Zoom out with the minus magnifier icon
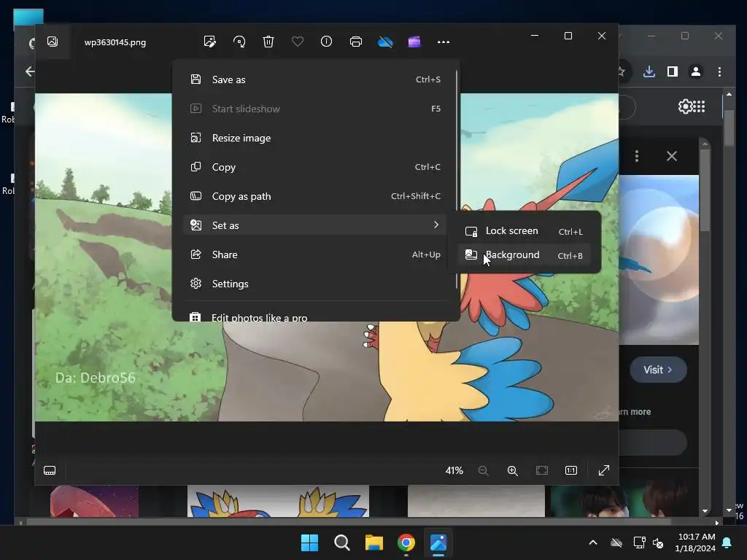This screenshot has height=560, width=747. pos(483,470)
